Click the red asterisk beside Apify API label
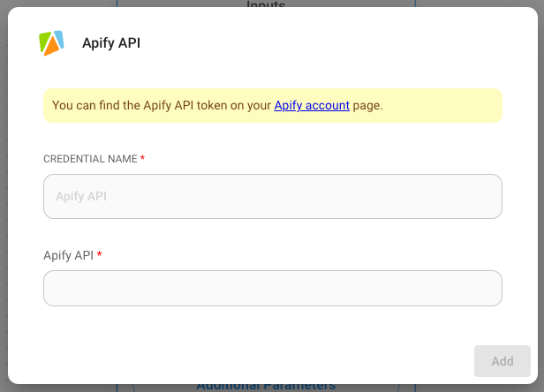The image size is (544, 392). coord(100,255)
